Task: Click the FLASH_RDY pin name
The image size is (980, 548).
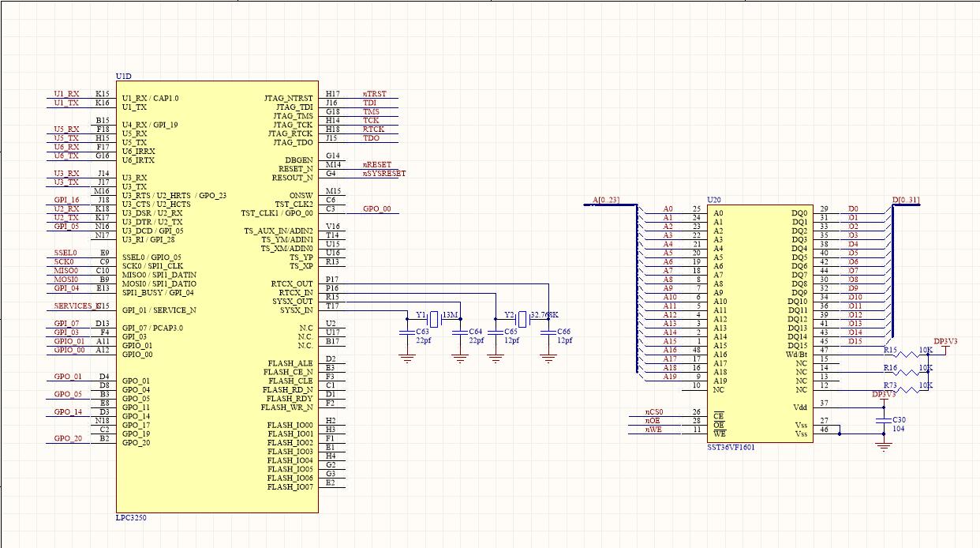Action: (x=289, y=399)
